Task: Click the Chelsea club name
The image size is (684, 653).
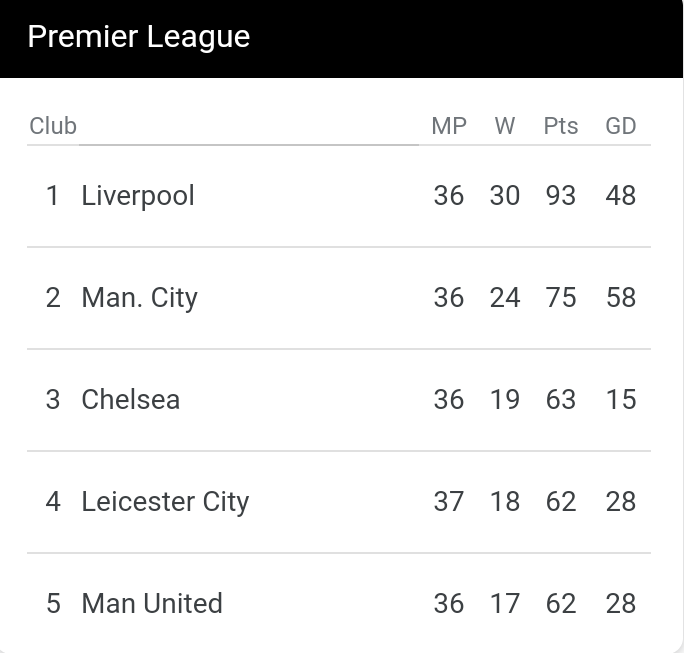Action: [130, 400]
